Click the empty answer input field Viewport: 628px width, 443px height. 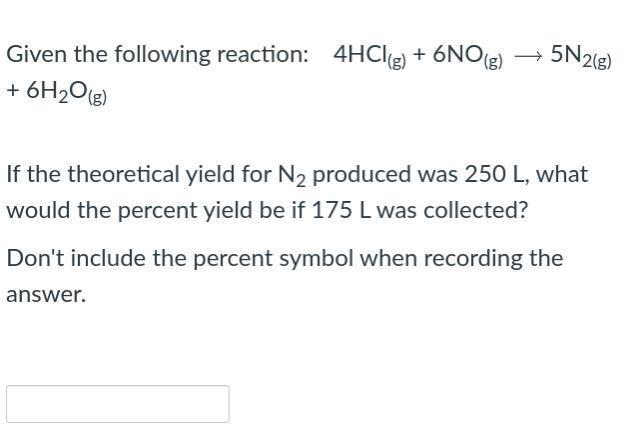click(x=117, y=404)
